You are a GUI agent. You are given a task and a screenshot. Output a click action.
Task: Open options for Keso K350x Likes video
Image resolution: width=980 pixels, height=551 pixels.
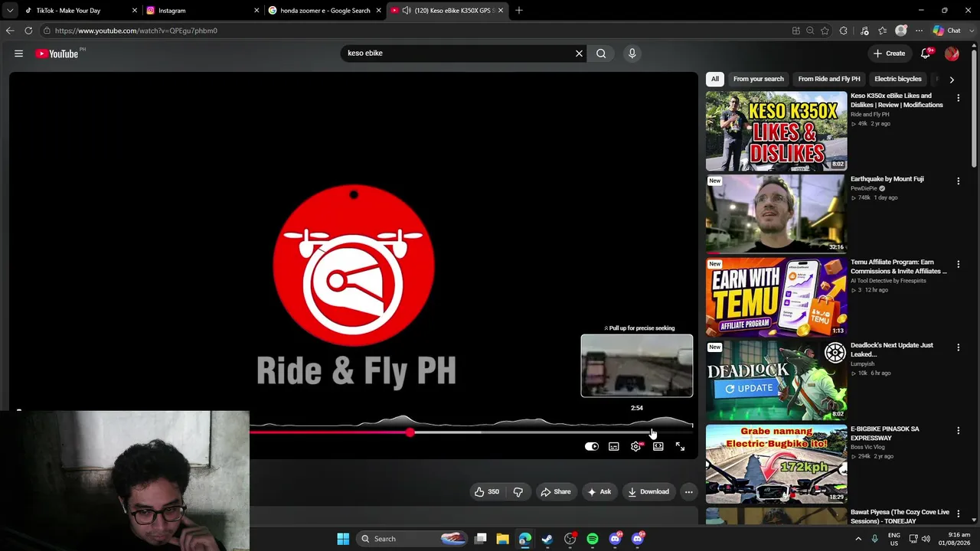[958, 98]
